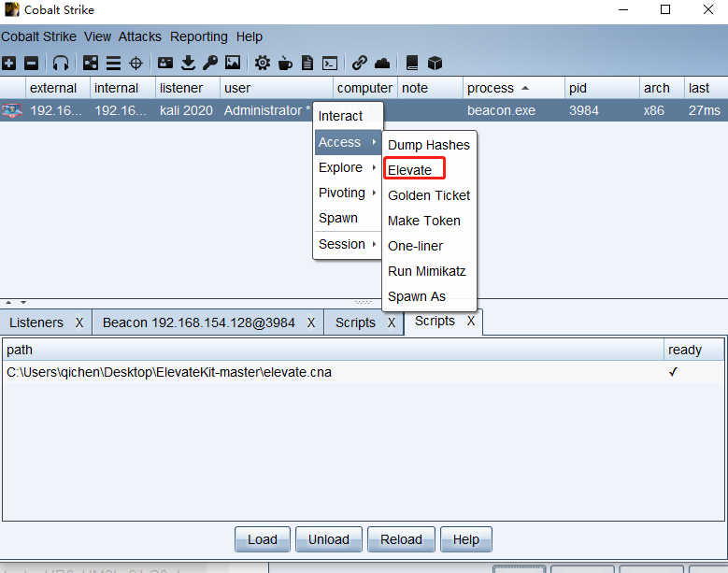728x573 pixels.
Task: Switch to session table view icon
Action: pos(113,63)
